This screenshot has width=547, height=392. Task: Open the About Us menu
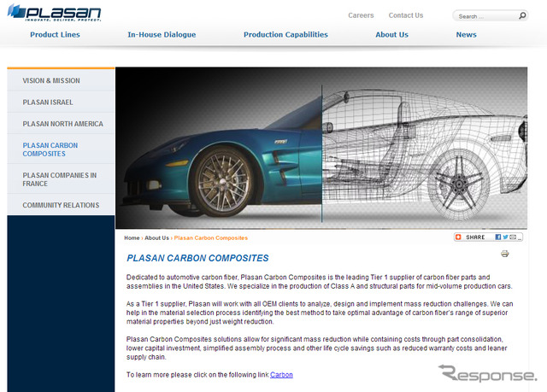pyautogui.click(x=391, y=34)
